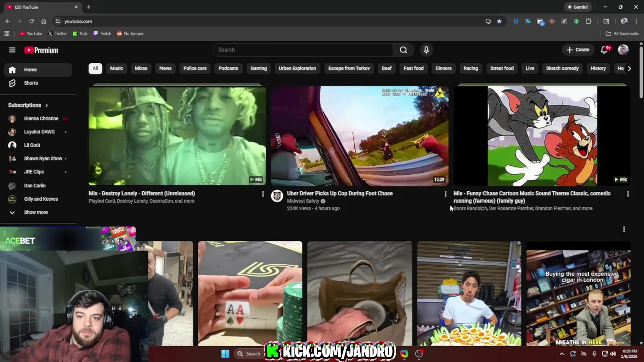Open options for Destroy Lonely mix
644x362 pixels.
263,194
